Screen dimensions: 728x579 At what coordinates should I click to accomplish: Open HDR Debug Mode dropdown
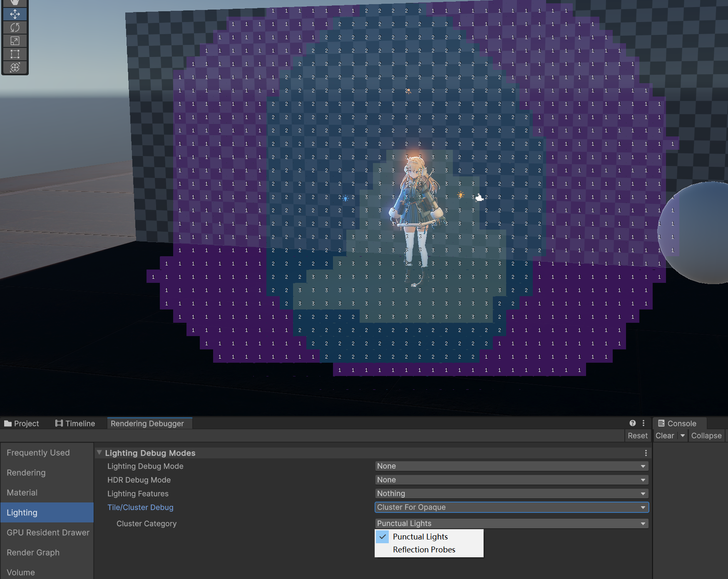[512, 480]
